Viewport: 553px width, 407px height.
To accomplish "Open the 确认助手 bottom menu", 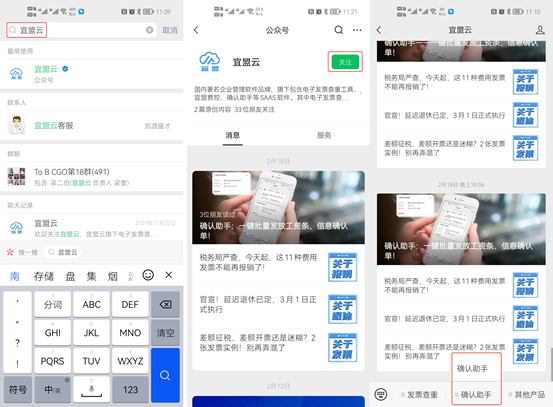I will click(473, 395).
